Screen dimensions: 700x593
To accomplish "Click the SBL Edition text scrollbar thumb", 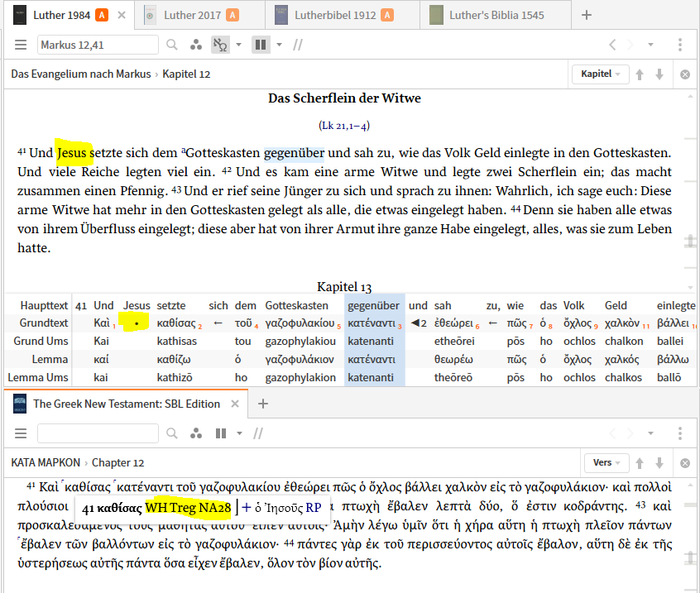I will point(690,557).
